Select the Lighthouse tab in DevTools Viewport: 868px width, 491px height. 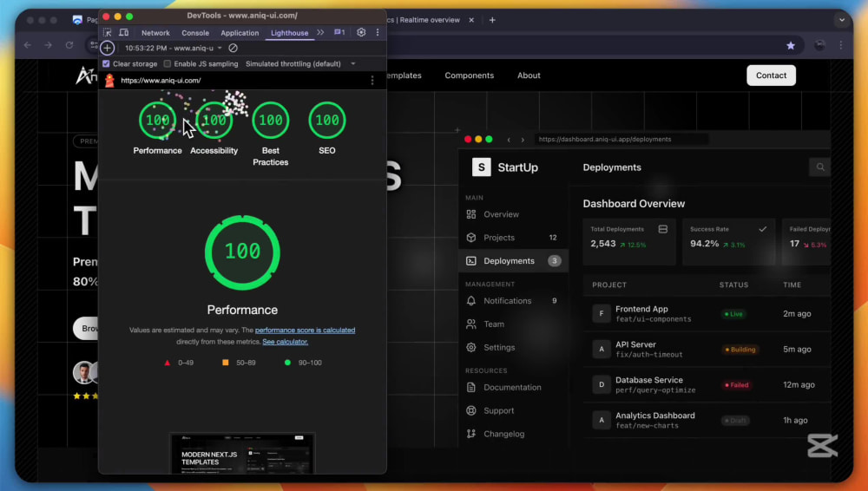[290, 33]
